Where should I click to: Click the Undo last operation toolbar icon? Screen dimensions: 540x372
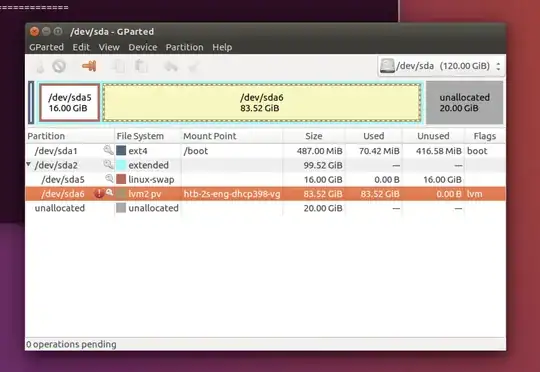click(171, 66)
